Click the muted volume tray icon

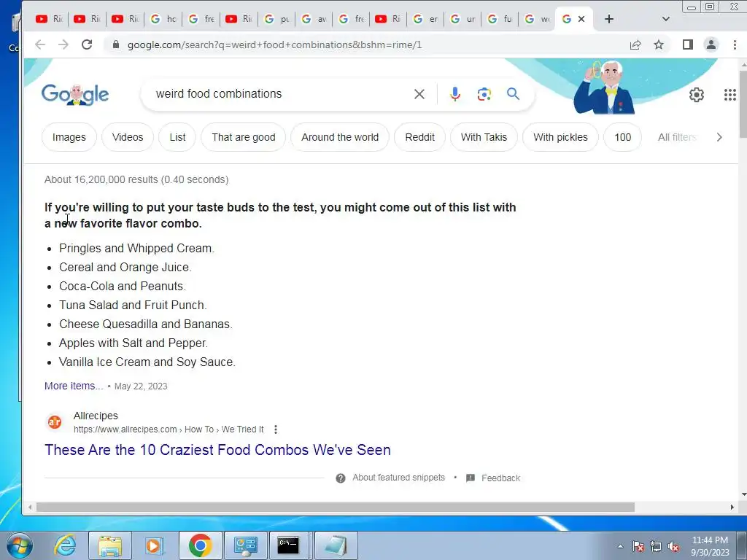point(673,547)
